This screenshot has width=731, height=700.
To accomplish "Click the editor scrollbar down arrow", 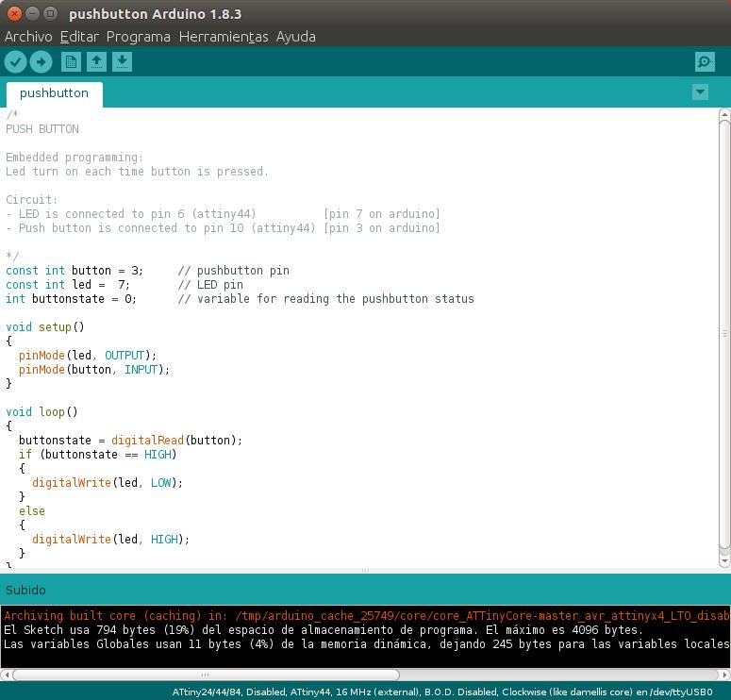I will pos(724,560).
